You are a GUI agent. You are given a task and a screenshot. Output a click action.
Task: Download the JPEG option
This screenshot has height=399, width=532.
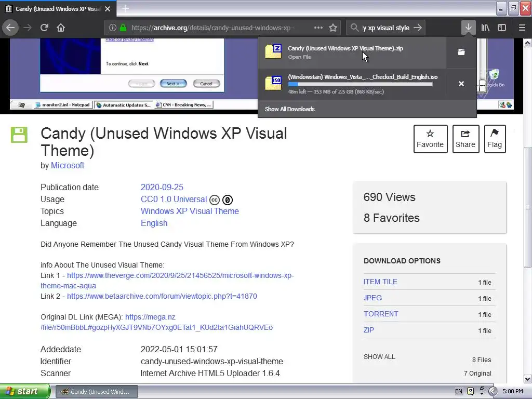(373, 298)
